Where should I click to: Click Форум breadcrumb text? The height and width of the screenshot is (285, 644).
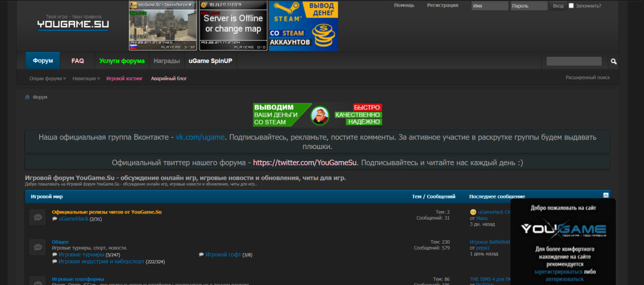pyautogui.click(x=40, y=97)
